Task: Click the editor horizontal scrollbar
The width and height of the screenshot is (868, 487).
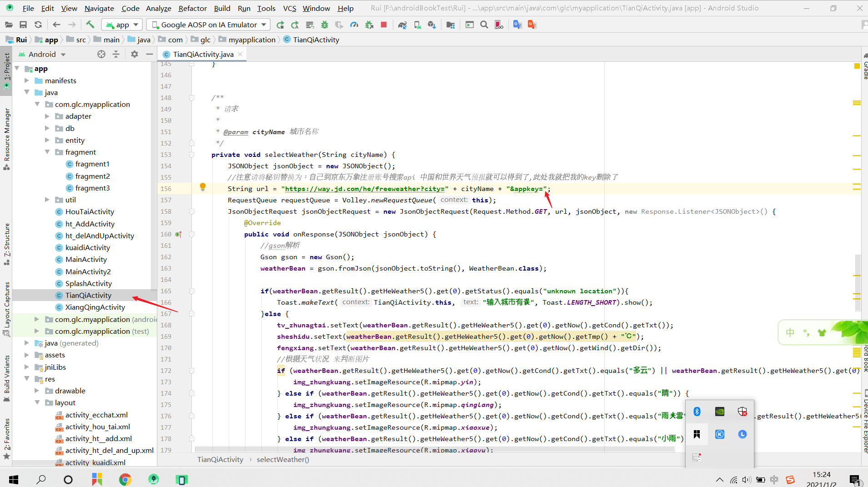Action: pos(434,449)
